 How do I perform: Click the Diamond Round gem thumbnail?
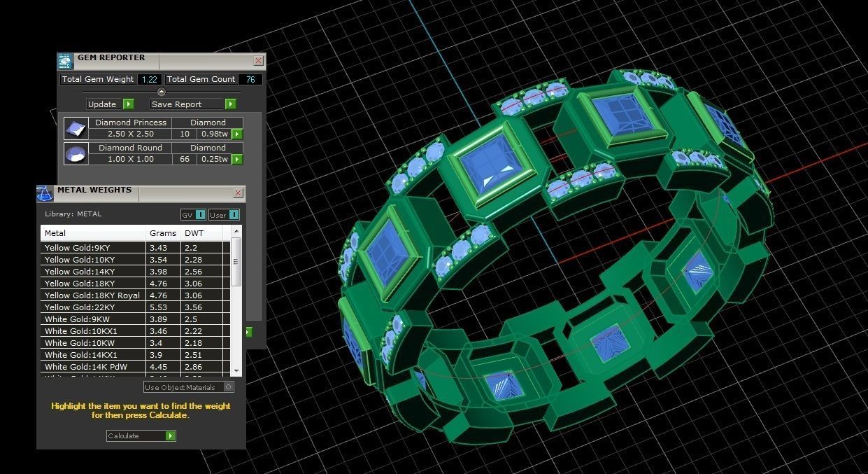76,154
